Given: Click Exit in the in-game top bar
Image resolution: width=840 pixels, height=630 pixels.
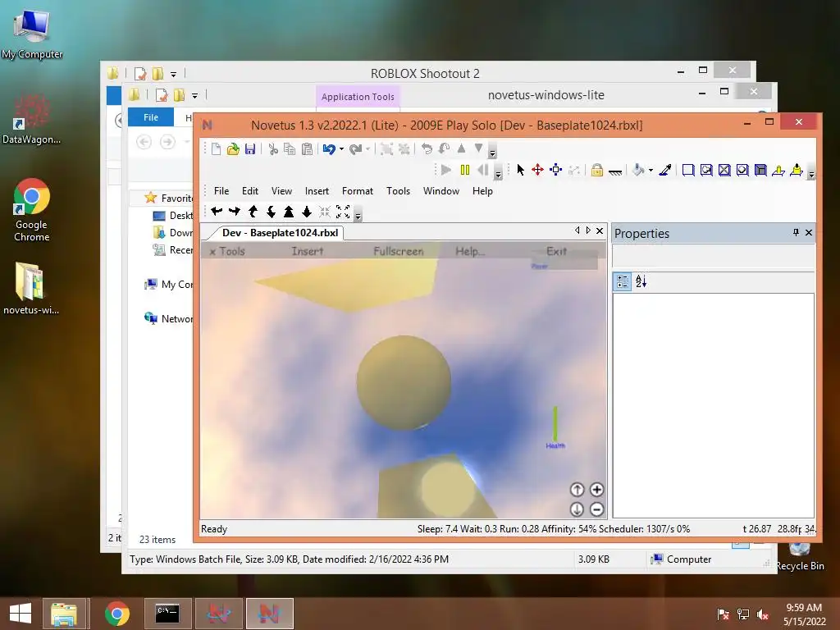Looking at the screenshot, I should pos(557,251).
